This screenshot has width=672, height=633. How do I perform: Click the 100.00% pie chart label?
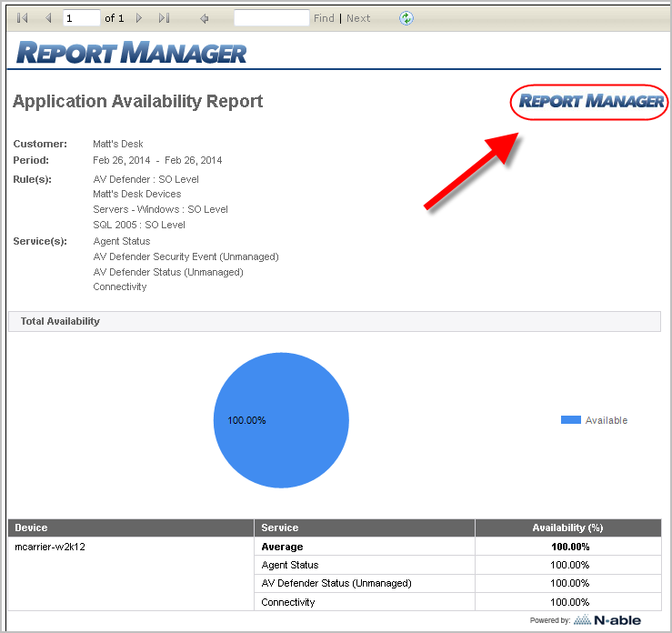246,420
